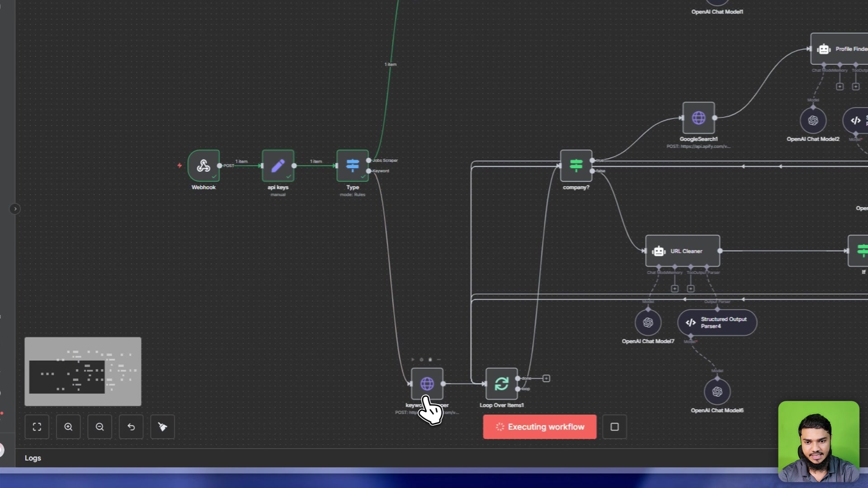Stop the running workflow execution
Image resolution: width=868 pixels, height=488 pixels.
pos(614,427)
